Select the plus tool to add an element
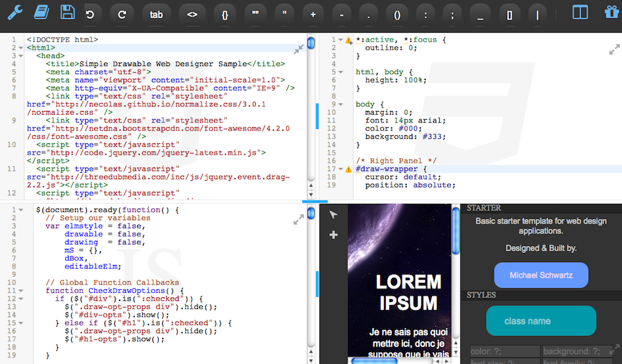622x364 pixels. coord(333,235)
